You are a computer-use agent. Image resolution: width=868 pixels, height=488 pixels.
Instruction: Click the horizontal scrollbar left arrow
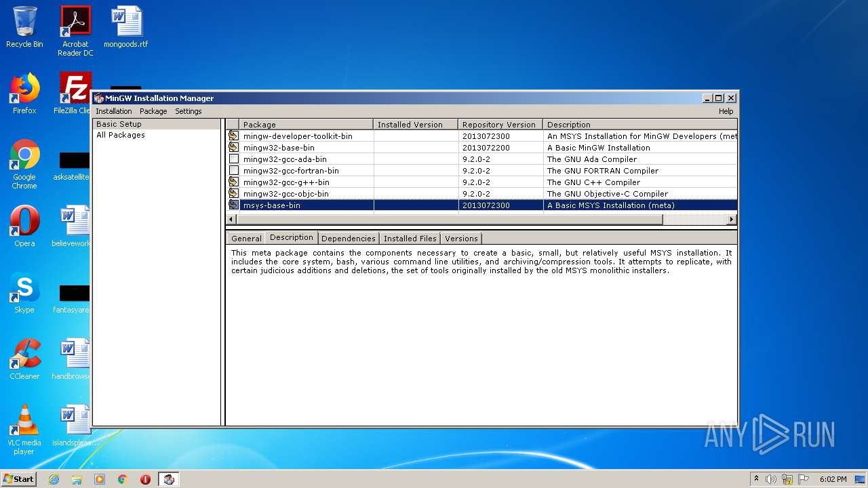point(231,220)
